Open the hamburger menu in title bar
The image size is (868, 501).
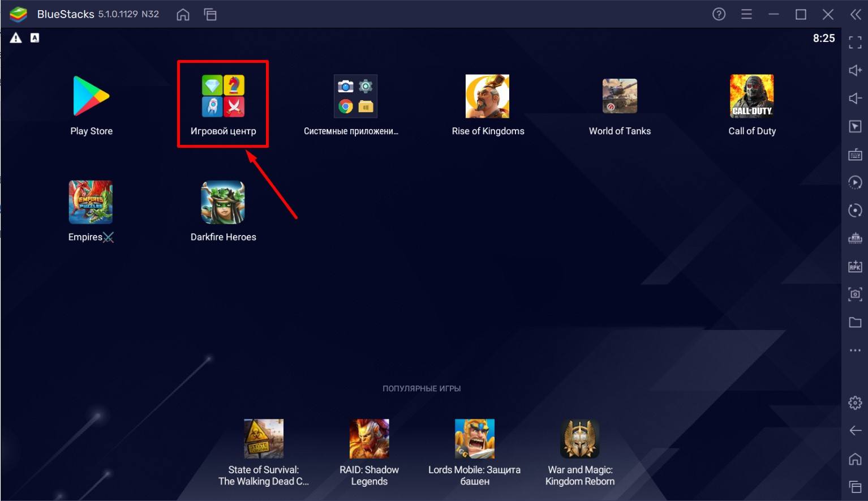tap(746, 14)
